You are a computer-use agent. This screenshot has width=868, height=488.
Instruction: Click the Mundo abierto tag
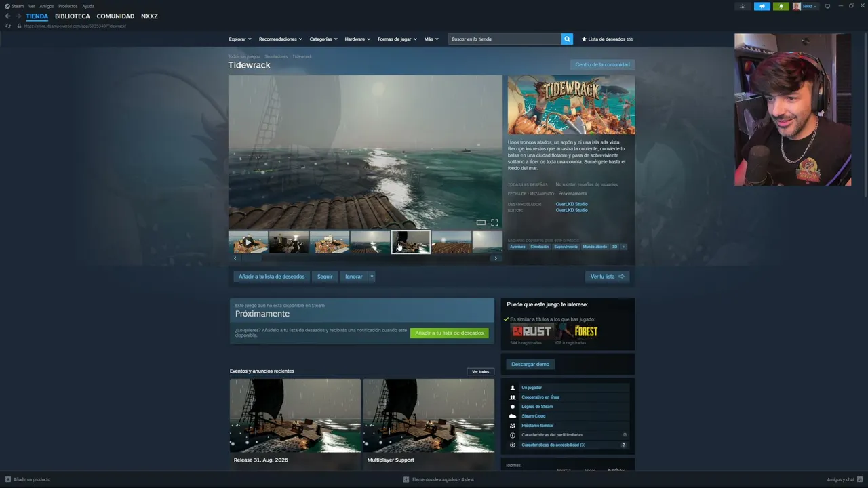click(595, 247)
